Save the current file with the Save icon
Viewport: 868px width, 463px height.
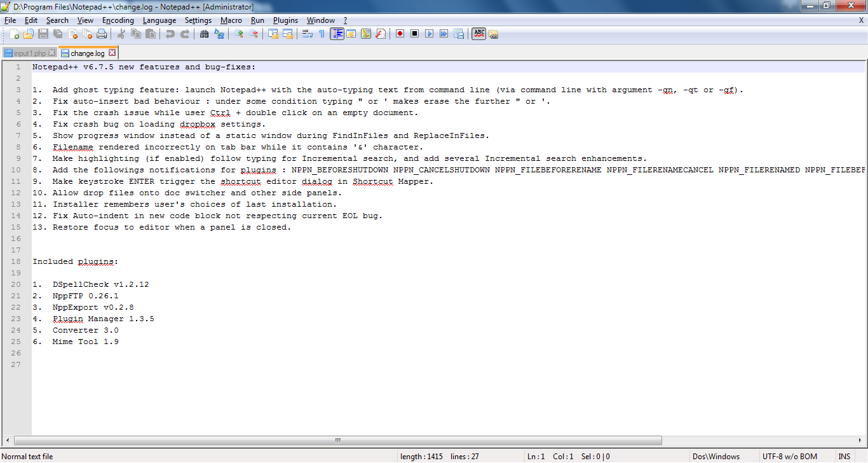click(43, 34)
